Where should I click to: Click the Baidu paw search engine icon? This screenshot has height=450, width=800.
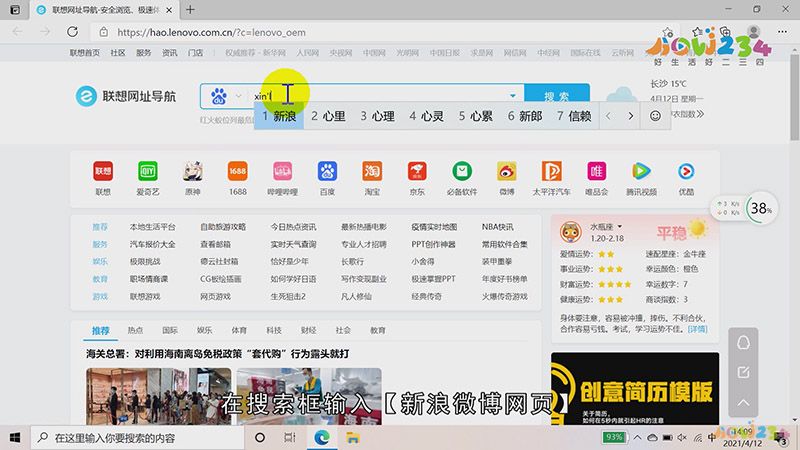coord(219,96)
